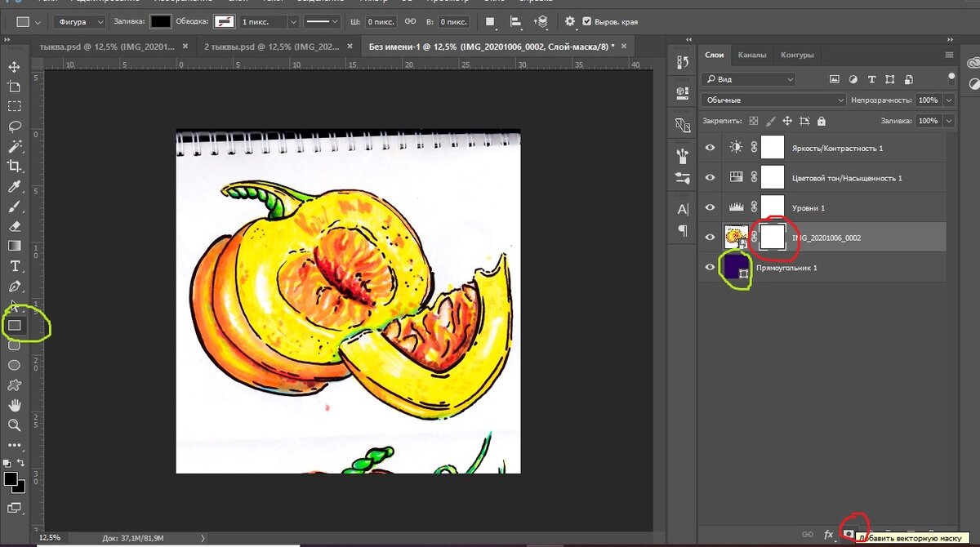Image resolution: width=980 pixels, height=547 pixels.
Task: Select the Eraser tool
Action: 14,226
